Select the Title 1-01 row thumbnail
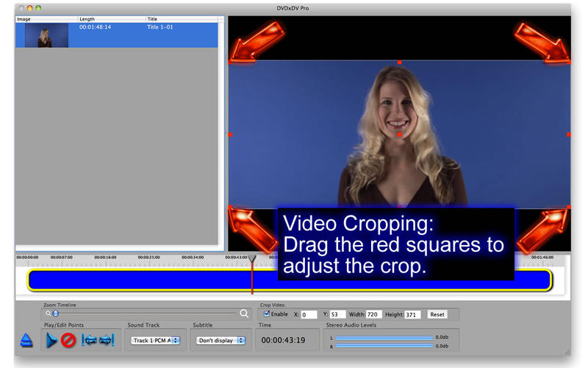This screenshot has width=588, height=368. [46, 35]
